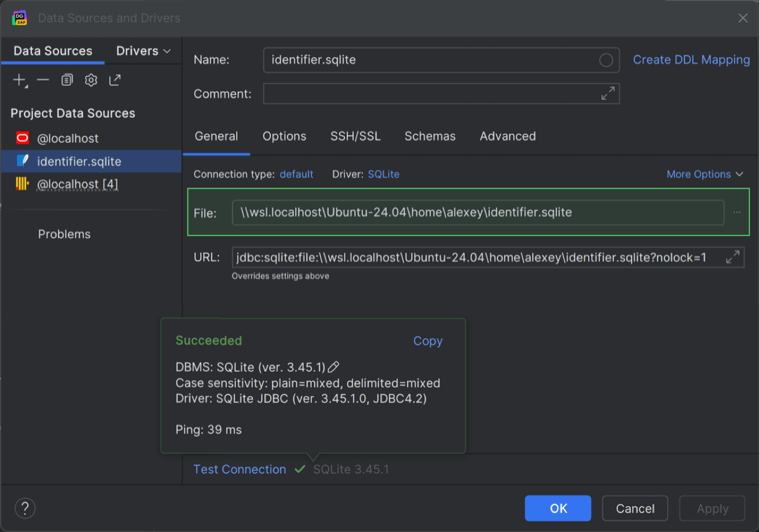Open the help question mark button
759x532 pixels.
25,509
